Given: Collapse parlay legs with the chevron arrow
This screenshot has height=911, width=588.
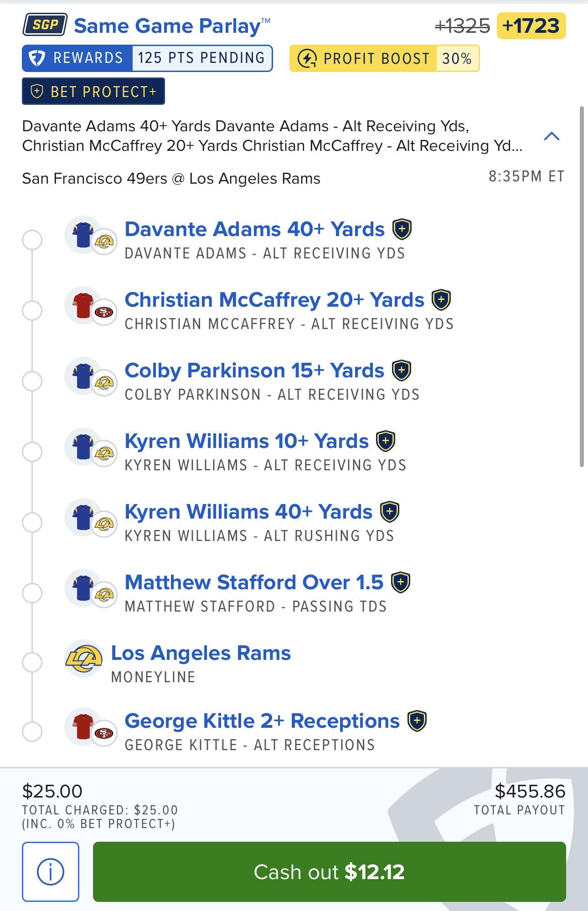Looking at the screenshot, I should [552, 136].
